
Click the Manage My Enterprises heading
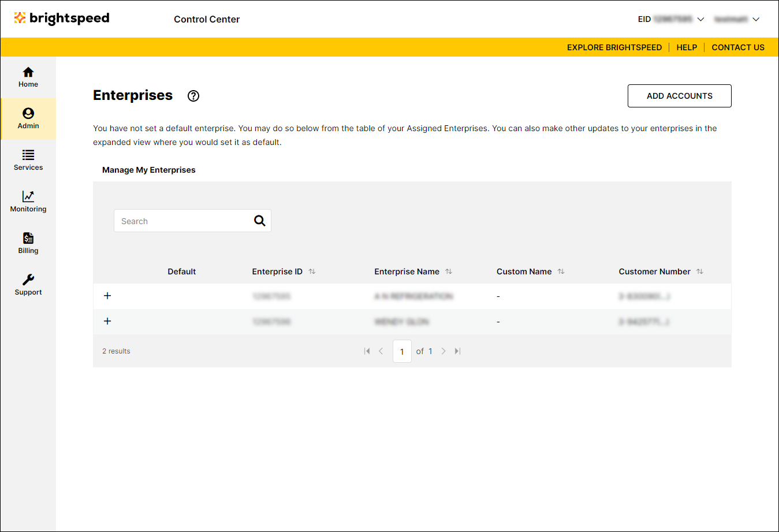point(149,170)
